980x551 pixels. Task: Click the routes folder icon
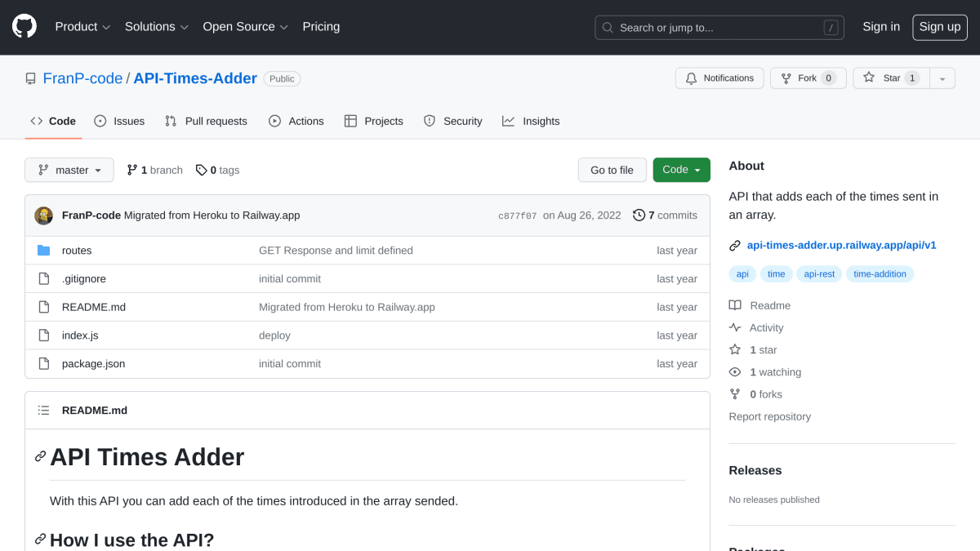pos(44,251)
